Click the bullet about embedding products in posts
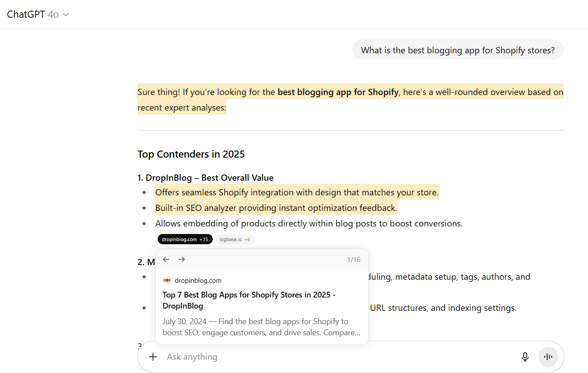This screenshot has width=588, height=373. coord(309,223)
